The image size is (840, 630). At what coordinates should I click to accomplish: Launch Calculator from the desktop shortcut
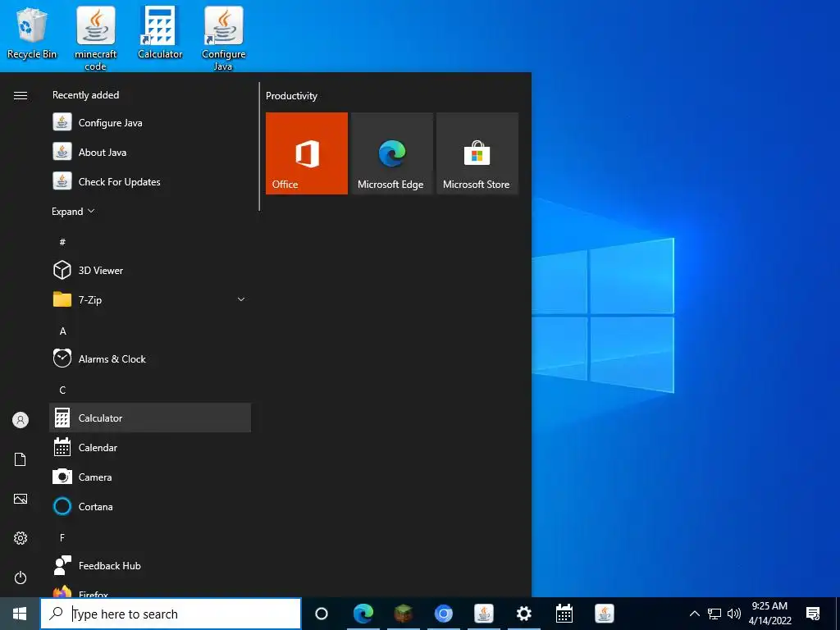click(160, 33)
